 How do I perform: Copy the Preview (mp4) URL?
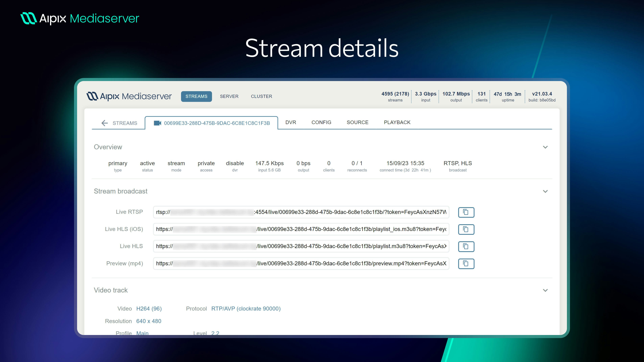[x=466, y=263]
